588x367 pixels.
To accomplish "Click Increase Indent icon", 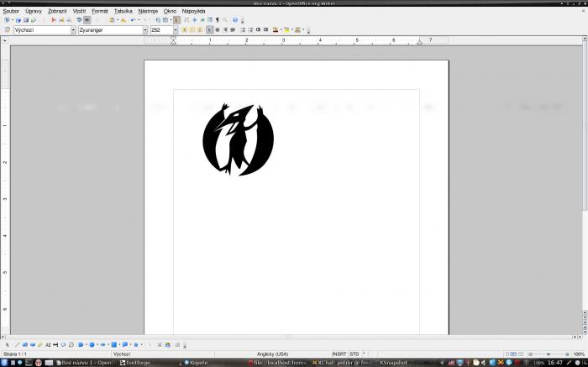I will (x=266, y=29).
